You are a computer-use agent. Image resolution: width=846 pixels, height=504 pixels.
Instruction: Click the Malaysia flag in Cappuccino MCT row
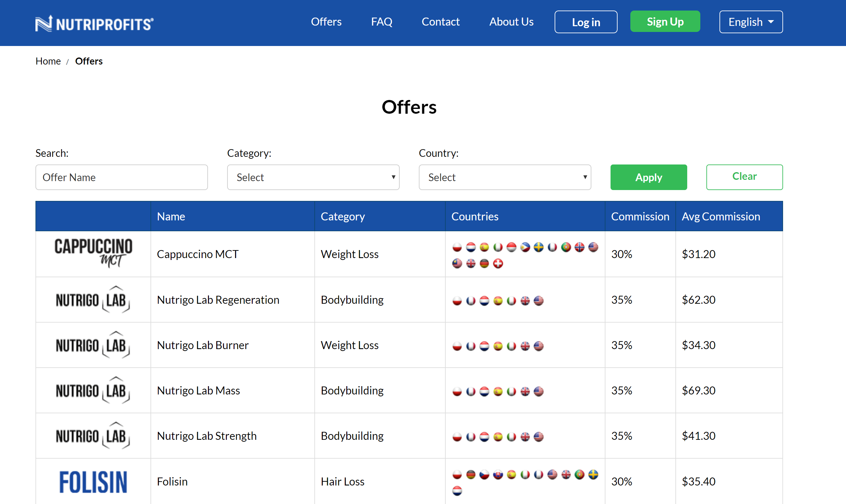coord(457,263)
